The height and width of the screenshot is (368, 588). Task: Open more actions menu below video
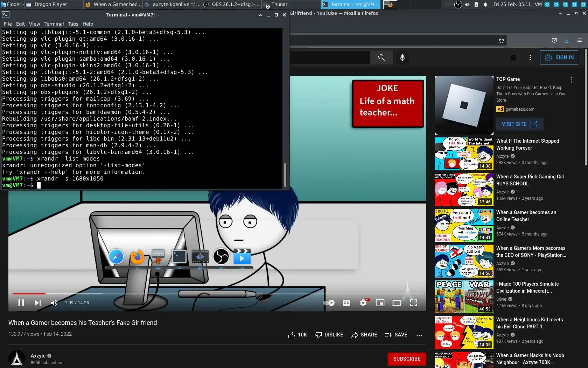419,335
